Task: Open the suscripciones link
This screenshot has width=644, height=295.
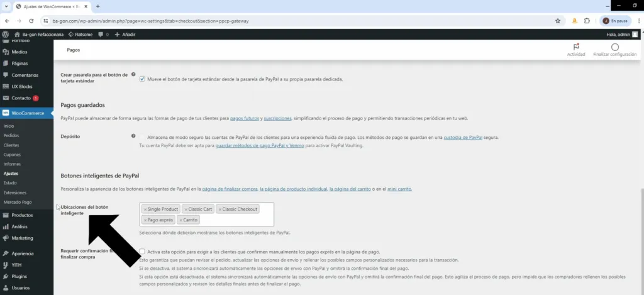Action: [277, 118]
